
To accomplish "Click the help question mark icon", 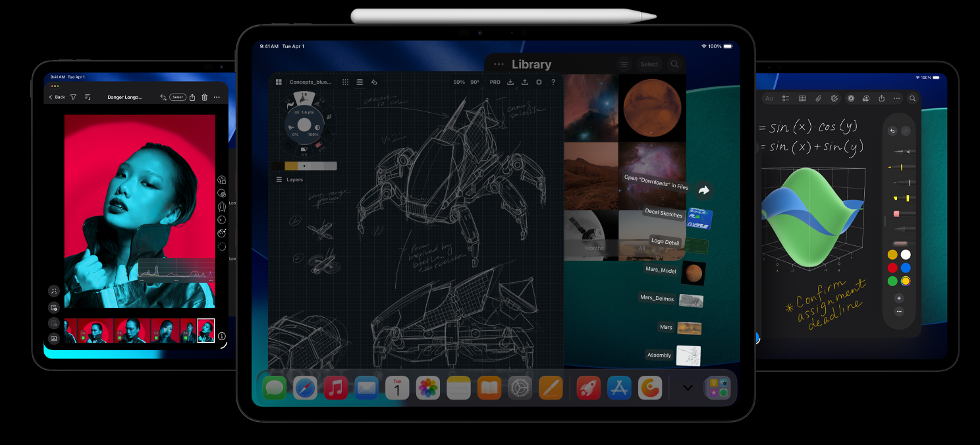I will 553,82.
